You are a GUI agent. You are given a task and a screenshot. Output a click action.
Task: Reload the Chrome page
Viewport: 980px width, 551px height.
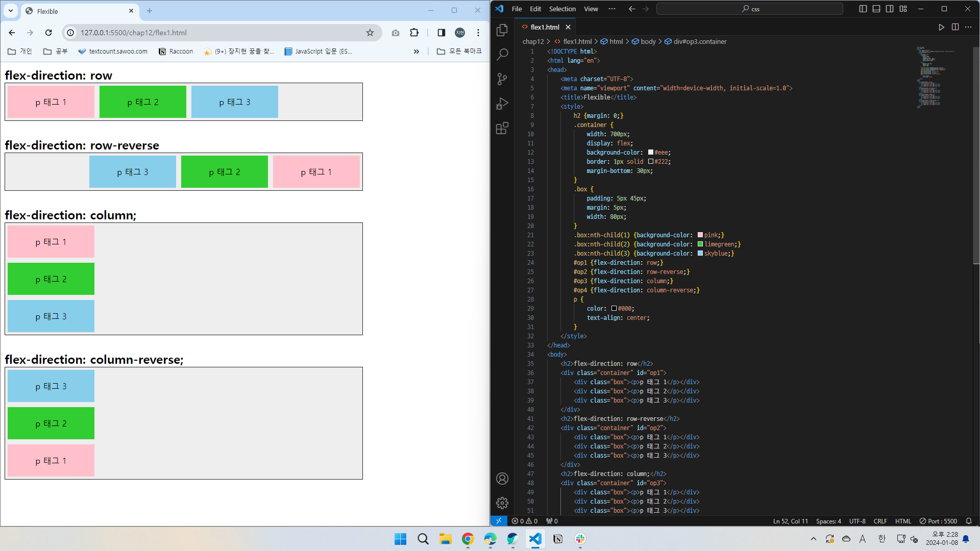(x=48, y=33)
